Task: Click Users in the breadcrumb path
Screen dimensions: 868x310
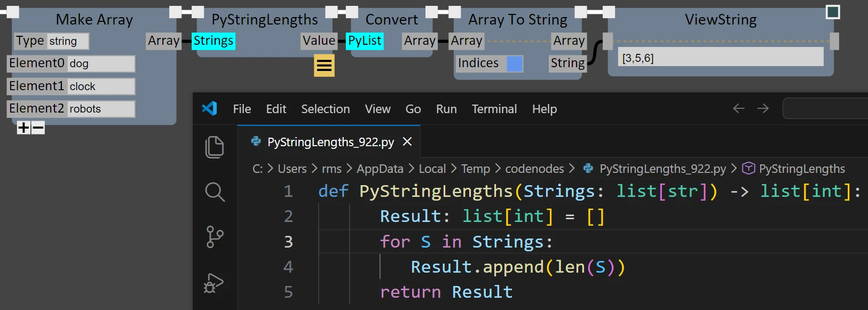Action: 292,169
